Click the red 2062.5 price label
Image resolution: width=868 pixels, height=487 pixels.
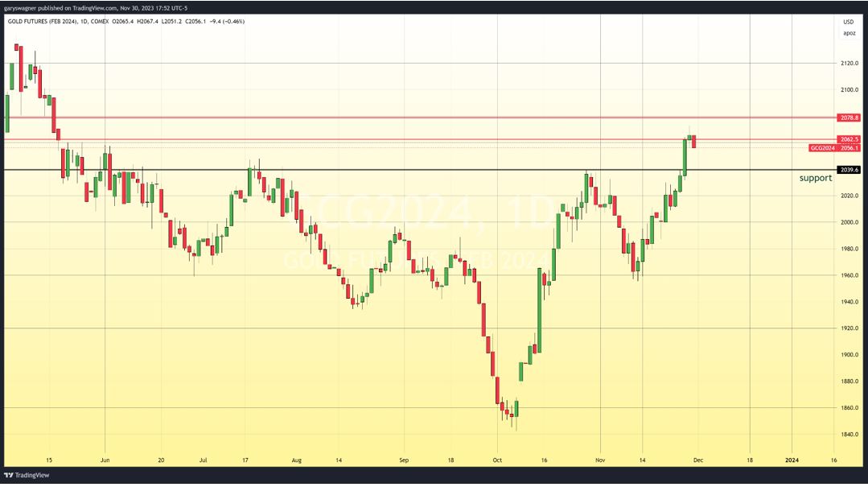849,139
